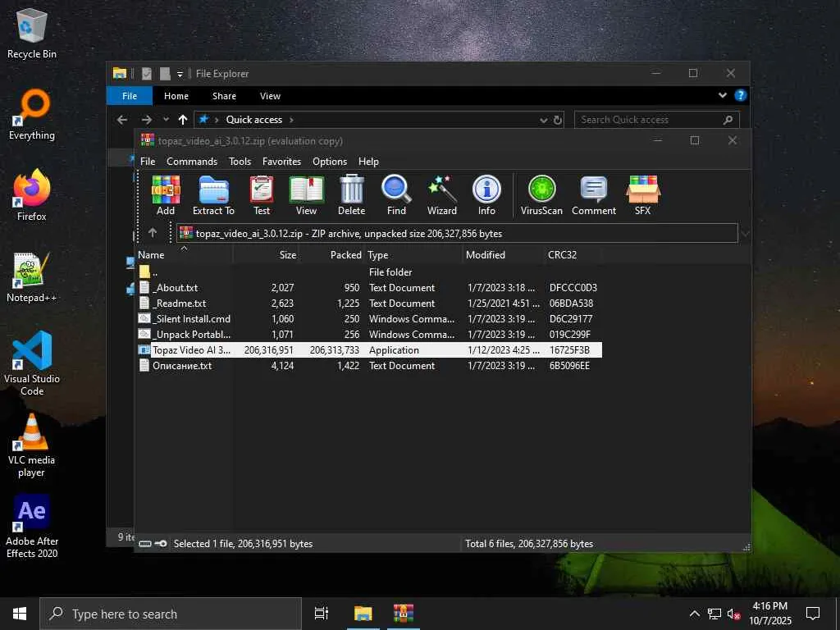This screenshot has width=840, height=630.
Task: Select the _Readme.txt file
Action: click(x=369, y=304)
